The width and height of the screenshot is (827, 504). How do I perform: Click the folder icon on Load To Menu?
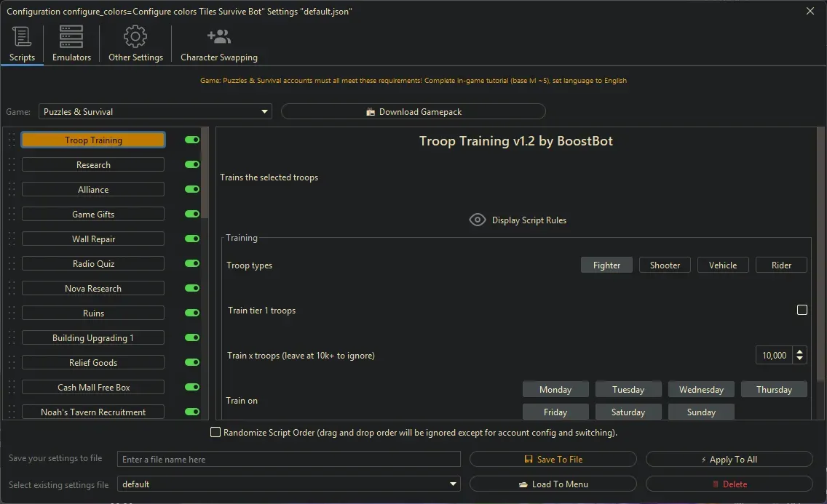pos(523,483)
